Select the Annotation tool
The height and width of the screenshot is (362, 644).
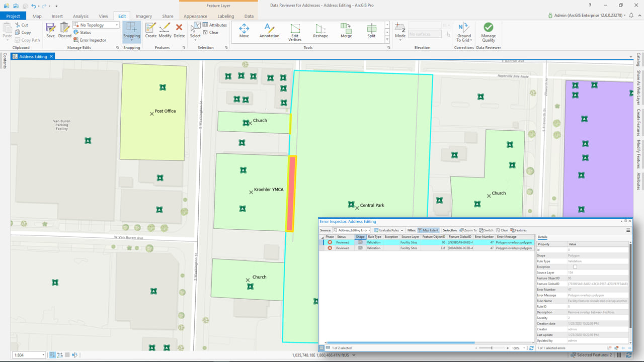tap(269, 30)
